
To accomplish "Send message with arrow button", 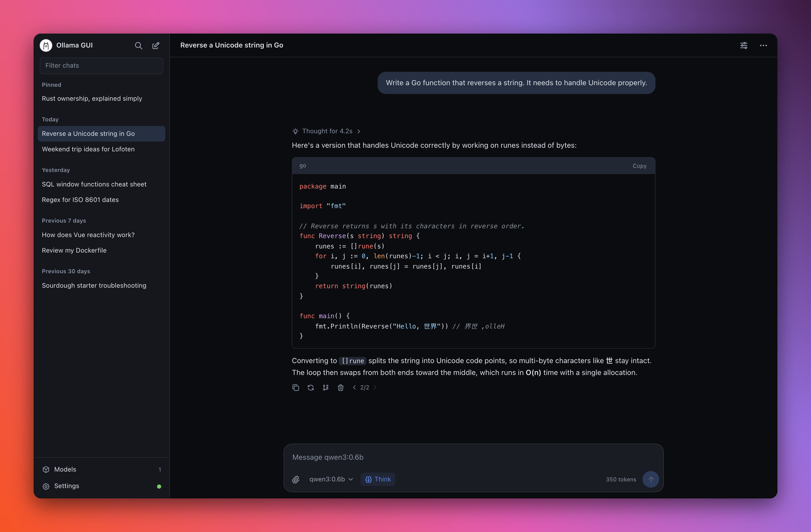I will [x=651, y=479].
